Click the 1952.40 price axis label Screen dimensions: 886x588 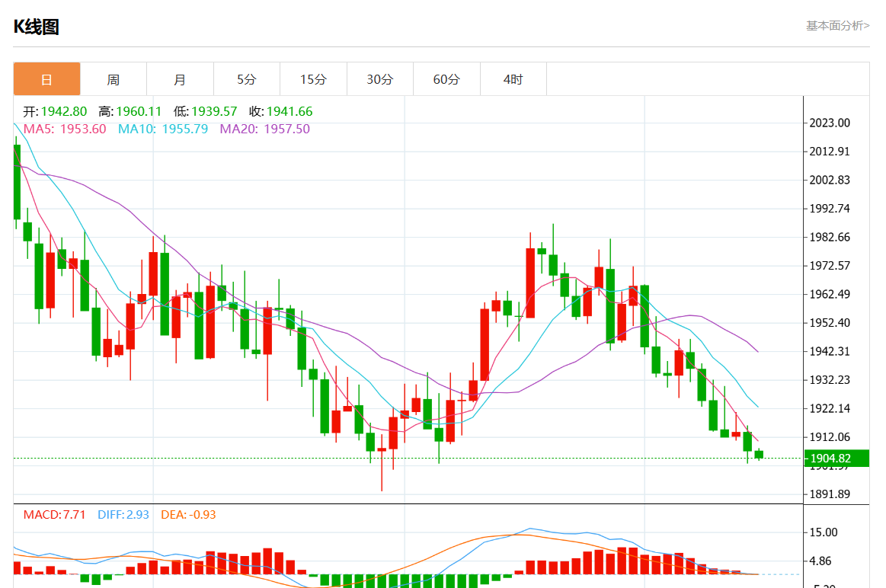point(830,322)
